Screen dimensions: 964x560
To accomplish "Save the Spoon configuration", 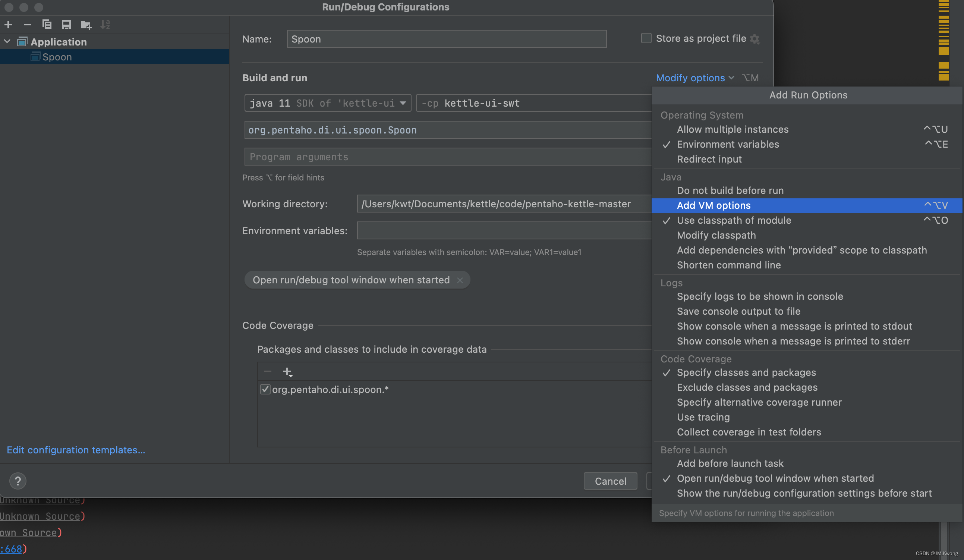I will coord(66,25).
